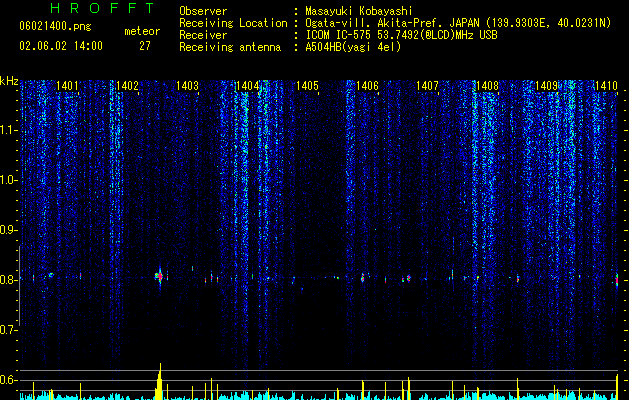
Task: Select the filename 06021400.png
Action: [55, 27]
